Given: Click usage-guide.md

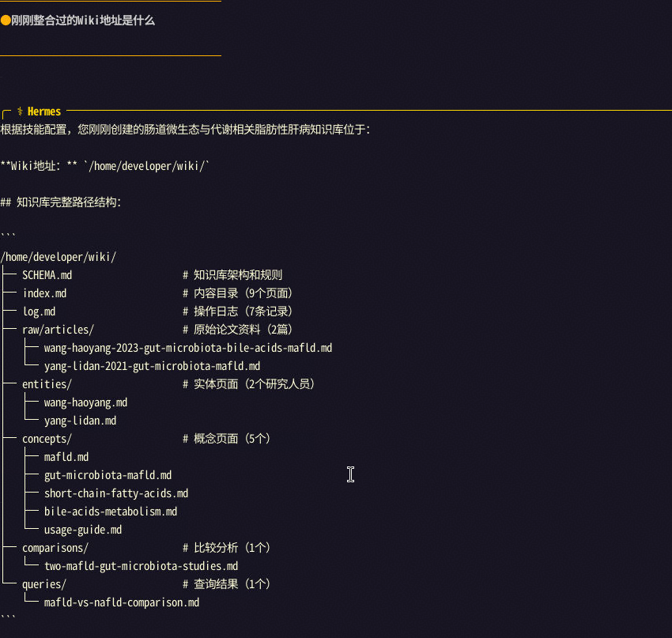Looking at the screenshot, I should [x=83, y=530].
